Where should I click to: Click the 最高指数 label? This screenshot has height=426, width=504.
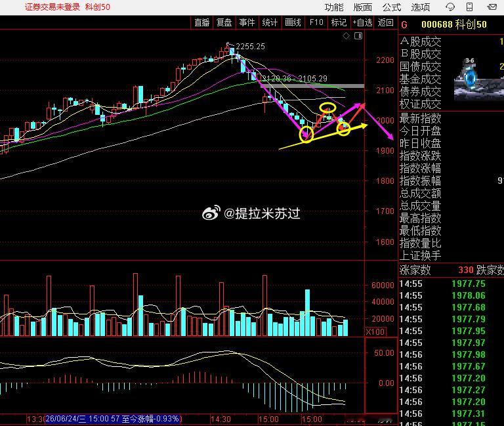coord(421,219)
